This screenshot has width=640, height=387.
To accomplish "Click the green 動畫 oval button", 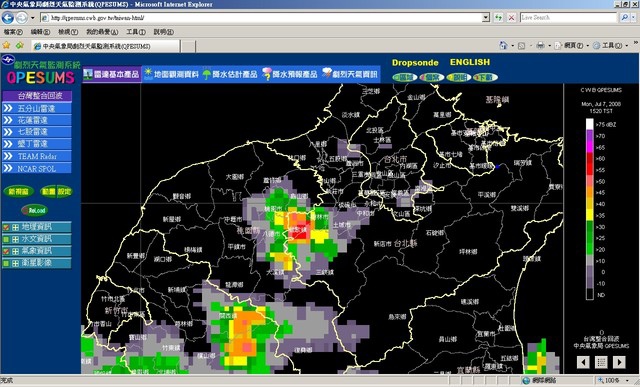I will [x=48, y=191].
